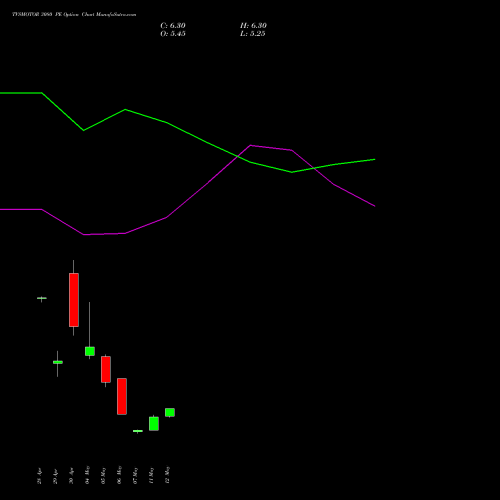Click the '30 Apr' date axis label
This screenshot has width=500, height=500.
(x=71, y=476)
